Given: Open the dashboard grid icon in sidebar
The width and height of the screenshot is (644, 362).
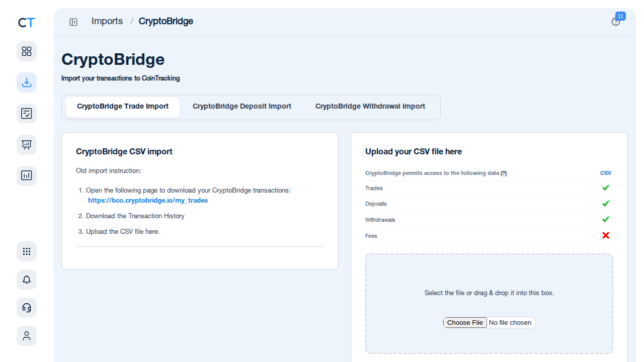Looking at the screenshot, I should [27, 51].
